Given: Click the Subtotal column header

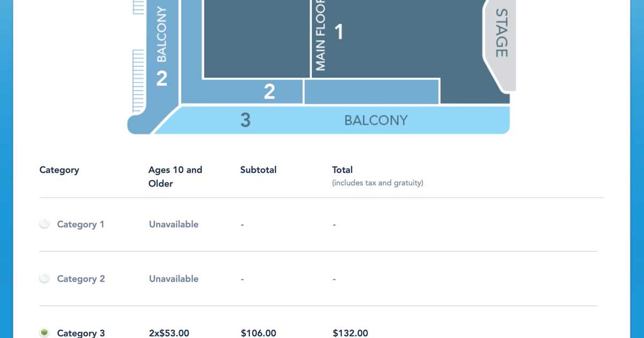Looking at the screenshot, I should click(x=258, y=170).
